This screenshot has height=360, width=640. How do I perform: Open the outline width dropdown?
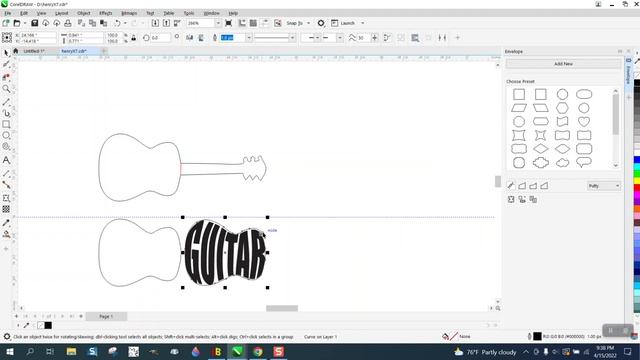(x=249, y=38)
